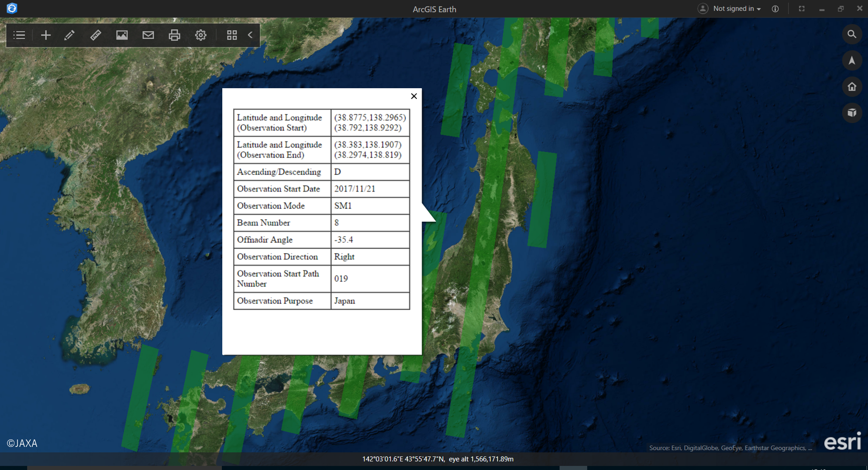868x470 pixels.
Task: Collapse the toolbar with the chevron arrow
Action: 250,35
